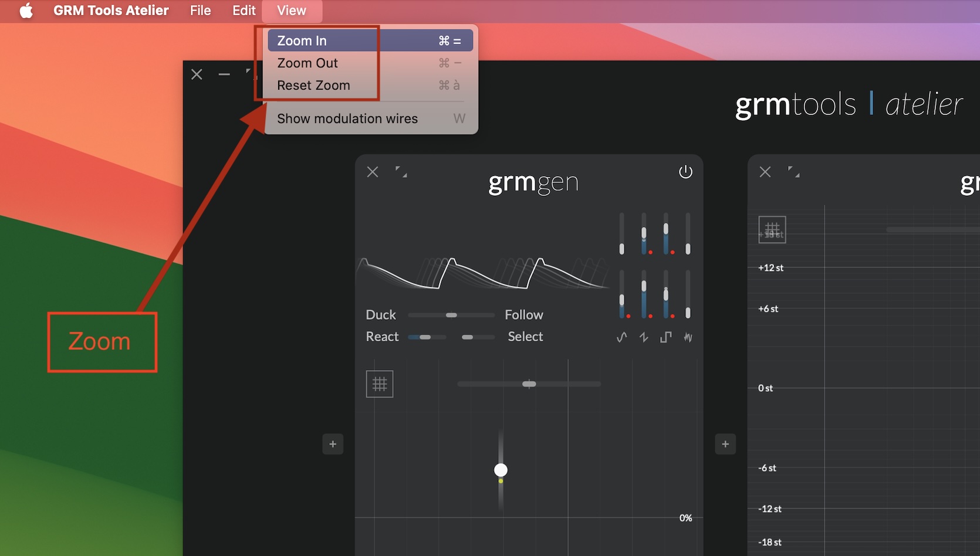Select the sawtooth wave shape icon
This screenshot has width=980, height=556.
[644, 337]
